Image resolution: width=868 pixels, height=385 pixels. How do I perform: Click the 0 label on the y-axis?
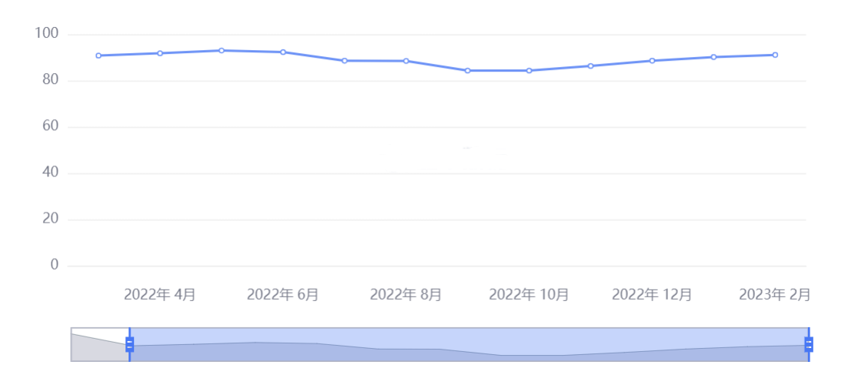54,266
